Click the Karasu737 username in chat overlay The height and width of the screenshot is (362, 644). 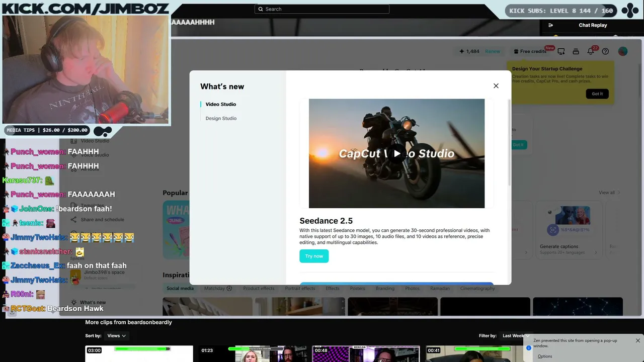click(22, 180)
